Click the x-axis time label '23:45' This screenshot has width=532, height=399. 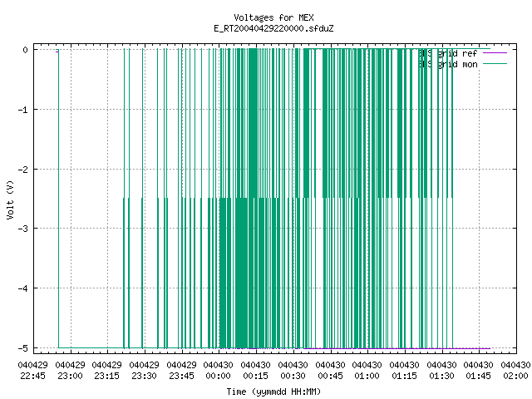[x=181, y=376]
